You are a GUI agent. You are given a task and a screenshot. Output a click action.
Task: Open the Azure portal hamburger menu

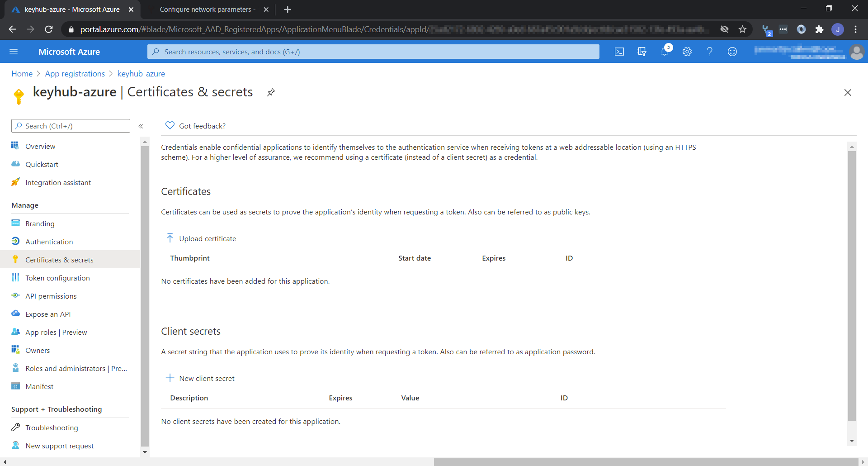14,52
